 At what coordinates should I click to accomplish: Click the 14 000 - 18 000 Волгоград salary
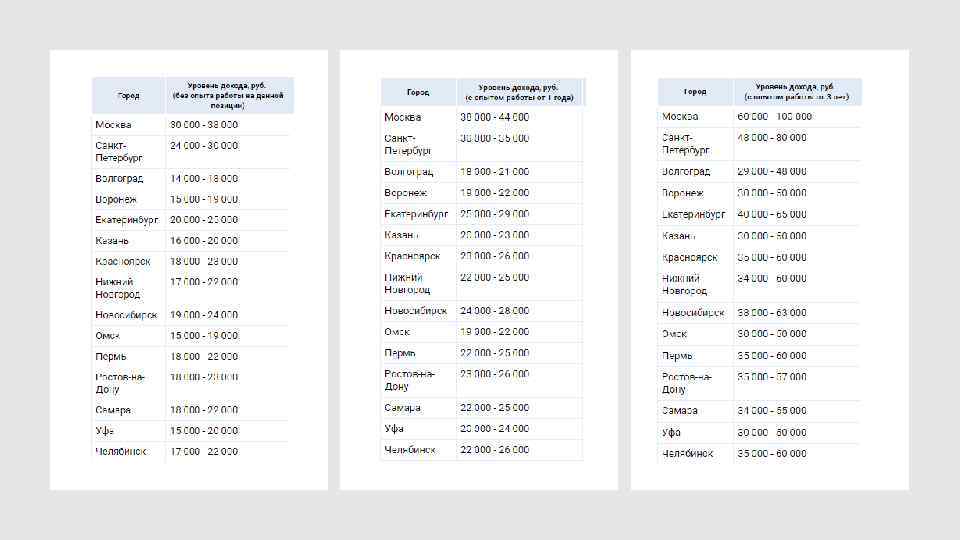[x=204, y=178]
